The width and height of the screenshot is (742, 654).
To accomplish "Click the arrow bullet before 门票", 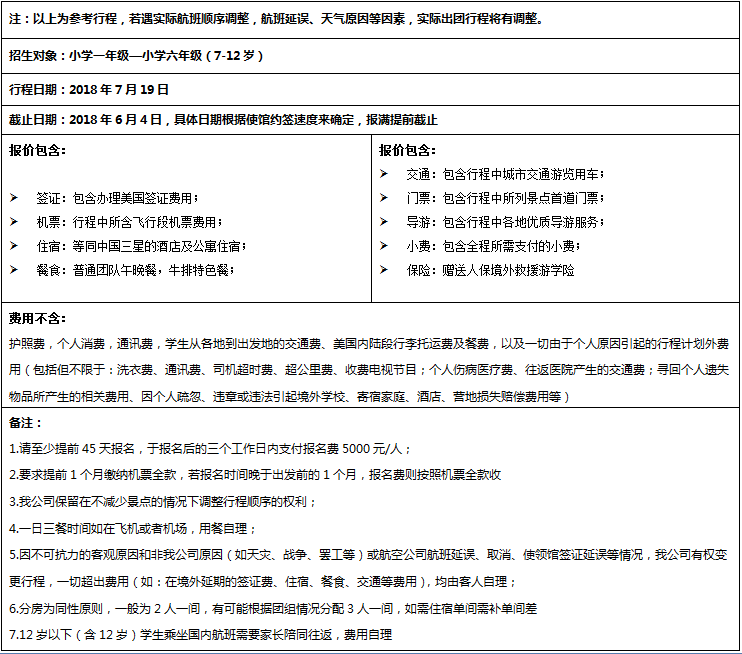I will (x=384, y=198).
